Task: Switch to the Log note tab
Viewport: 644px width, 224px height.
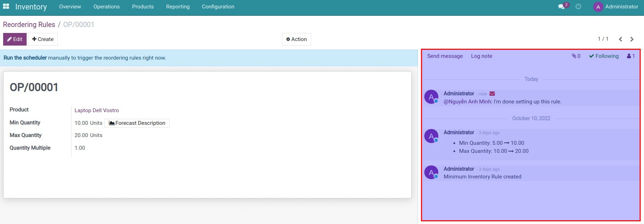Action: click(x=481, y=56)
